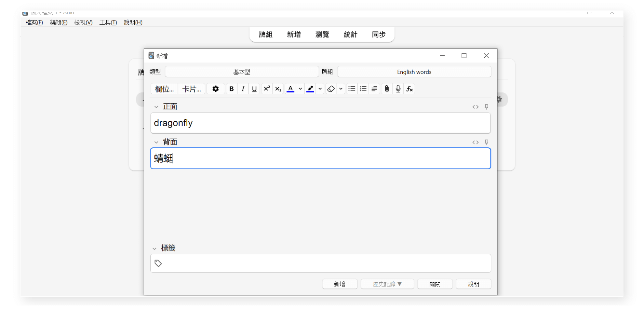Toggle sticky pin for 正面 field
This screenshot has height=309, width=644.
click(486, 107)
